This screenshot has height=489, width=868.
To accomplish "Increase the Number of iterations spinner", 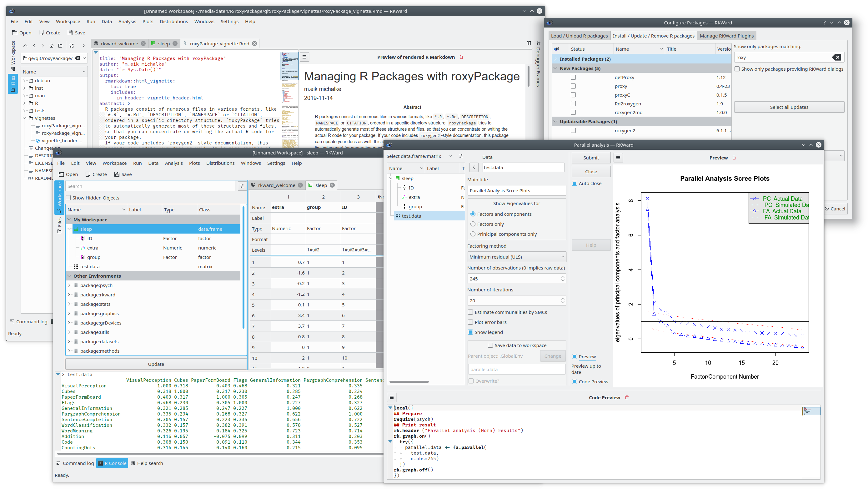I will coord(562,299).
